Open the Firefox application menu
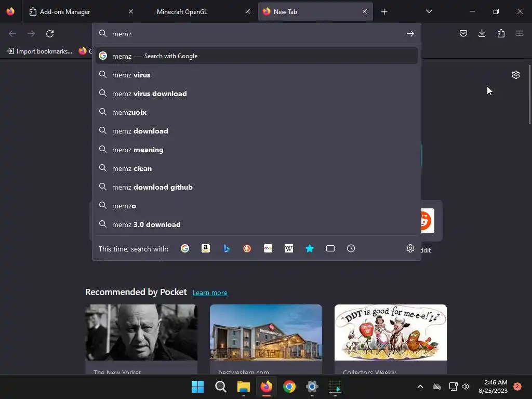Screen dimensions: 532x399 (520, 33)
